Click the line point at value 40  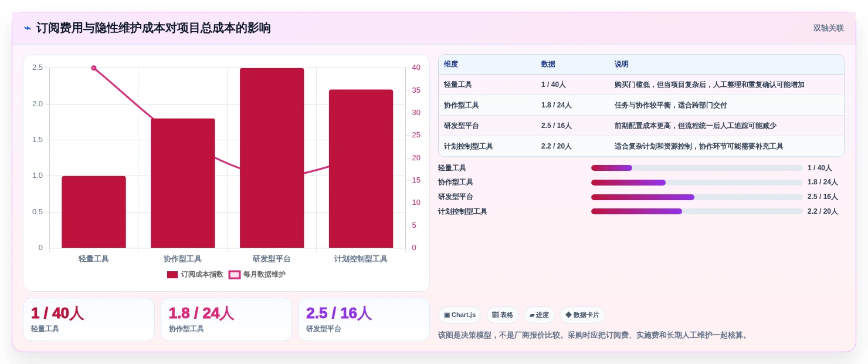pyautogui.click(x=94, y=68)
